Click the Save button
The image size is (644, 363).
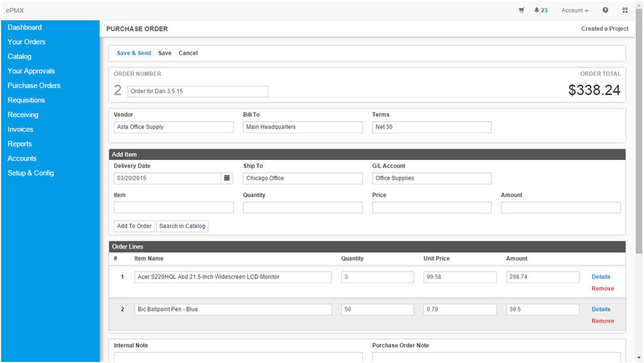click(165, 53)
